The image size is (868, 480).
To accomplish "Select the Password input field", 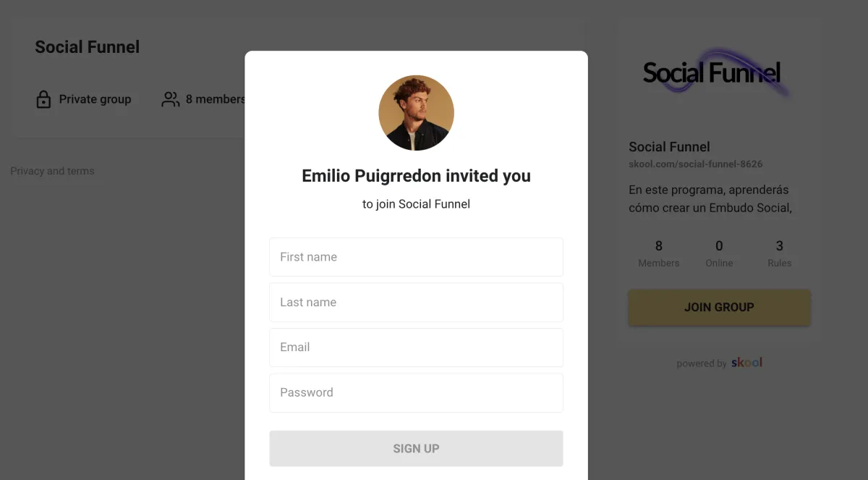I will click(x=416, y=392).
